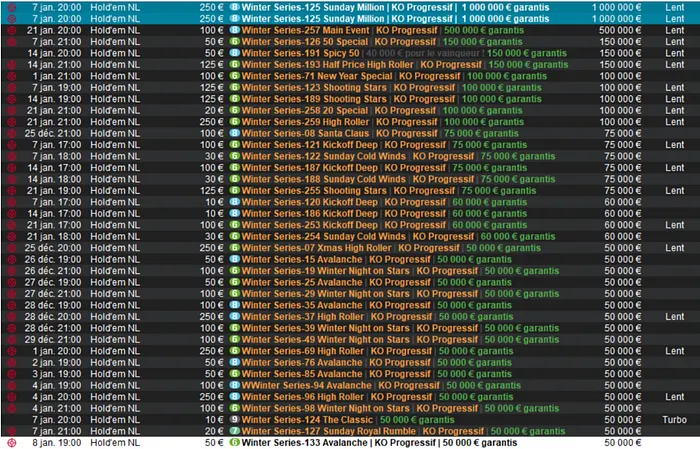Click the green icon beside Winter Series-193 Half Price High Roller
Screen dimensions: 700x449
235,64
